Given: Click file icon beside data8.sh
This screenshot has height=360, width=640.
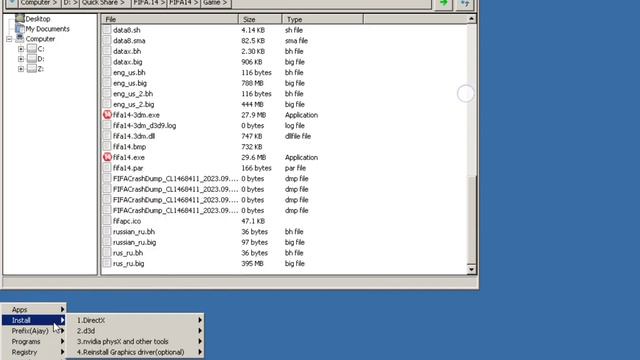Looking at the screenshot, I should coord(107,30).
